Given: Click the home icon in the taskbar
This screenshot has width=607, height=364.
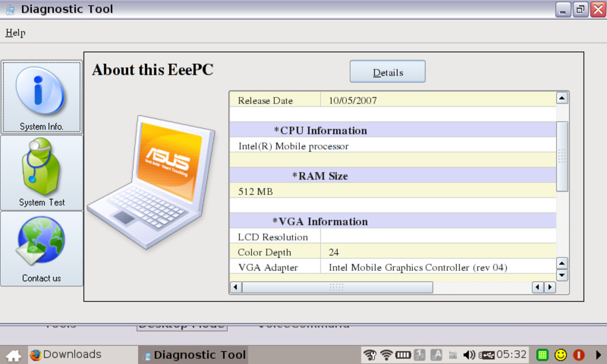Looking at the screenshot, I should [x=13, y=355].
